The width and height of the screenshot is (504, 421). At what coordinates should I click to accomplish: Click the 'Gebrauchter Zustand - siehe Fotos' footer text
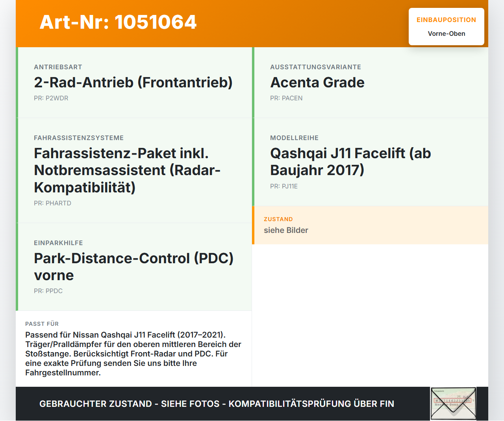(x=217, y=404)
